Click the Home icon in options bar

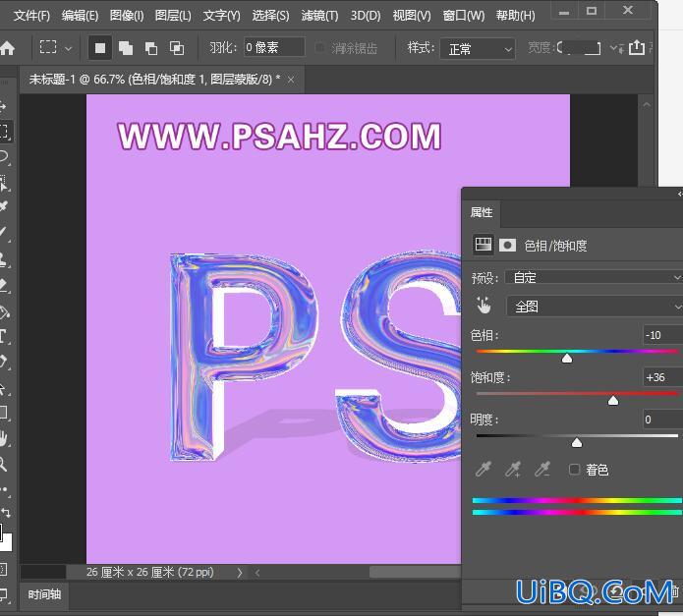(8, 48)
